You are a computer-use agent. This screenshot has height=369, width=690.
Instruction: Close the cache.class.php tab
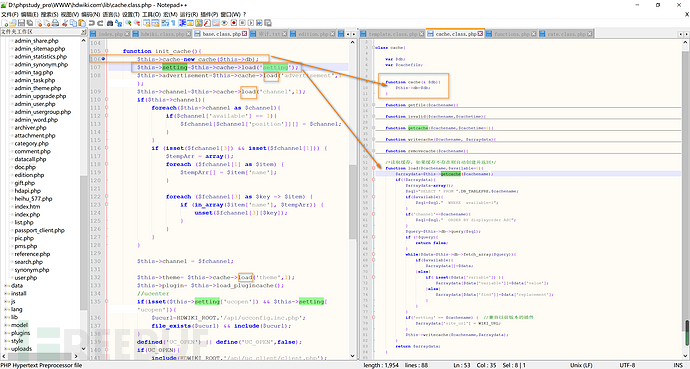pyautogui.click(x=480, y=34)
